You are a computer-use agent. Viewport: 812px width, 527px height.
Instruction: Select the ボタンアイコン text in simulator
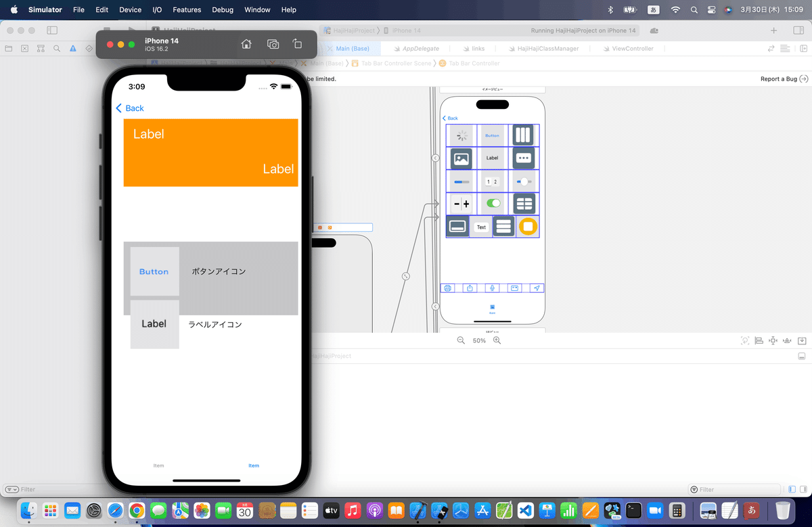[x=219, y=271]
